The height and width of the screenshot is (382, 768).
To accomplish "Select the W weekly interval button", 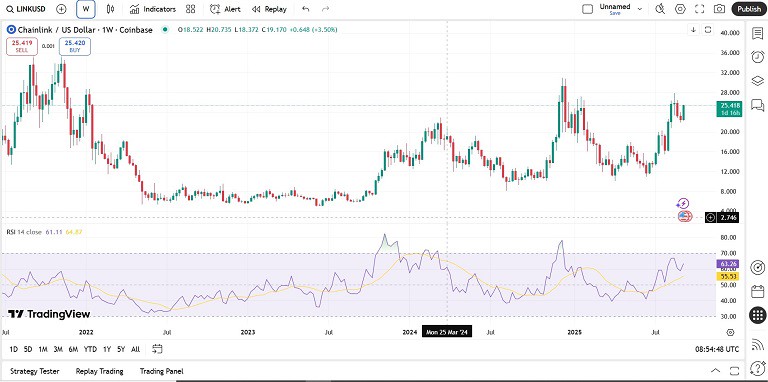I will click(86, 9).
